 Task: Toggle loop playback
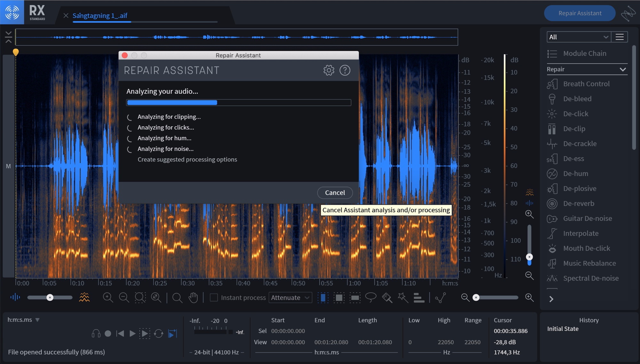coord(158,334)
